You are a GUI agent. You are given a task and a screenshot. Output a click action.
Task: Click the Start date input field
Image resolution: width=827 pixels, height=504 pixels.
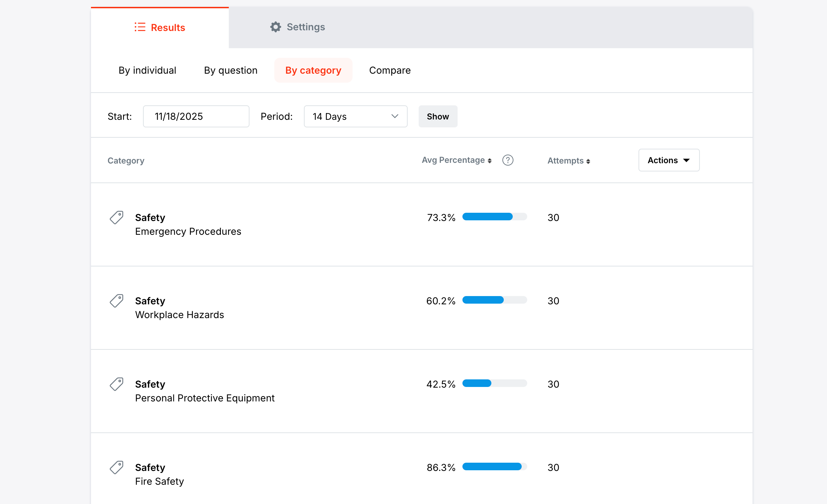click(x=196, y=116)
